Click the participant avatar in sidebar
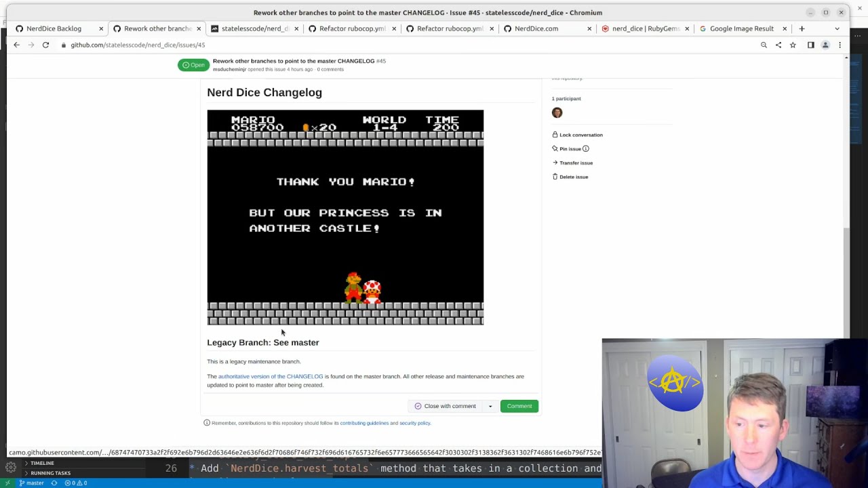The width and height of the screenshot is (868, 488). [x=557, y=113]
